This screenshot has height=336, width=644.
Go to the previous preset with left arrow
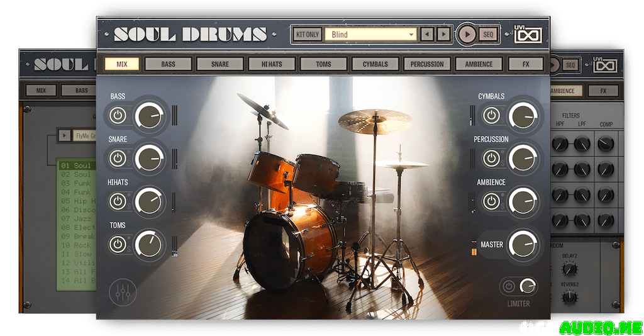428,35
